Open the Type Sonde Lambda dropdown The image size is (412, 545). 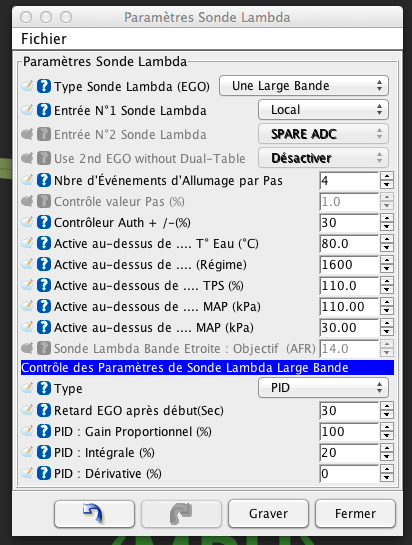pyautogui.click(x=304, y=86)
